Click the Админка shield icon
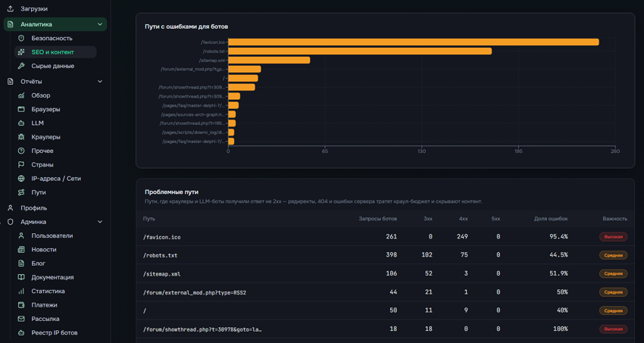Image resolution: width=644 pixels, height=343 pixels. 11,222
